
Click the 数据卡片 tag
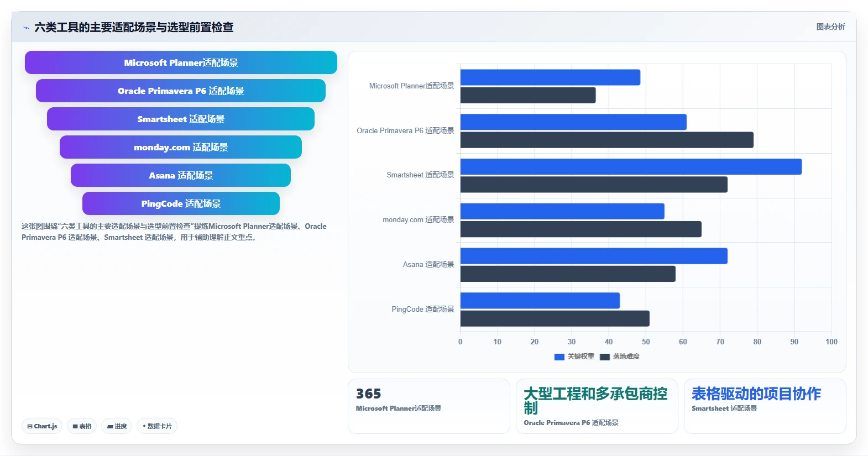tap(157, 426)
